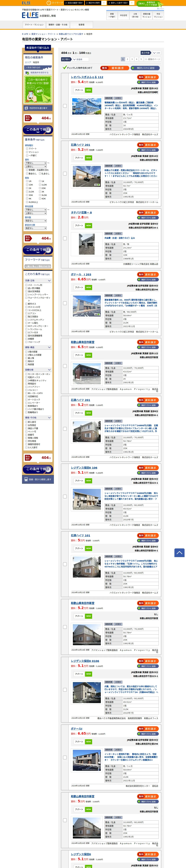Tick the オートロック checkbox

tap(26, 400)
